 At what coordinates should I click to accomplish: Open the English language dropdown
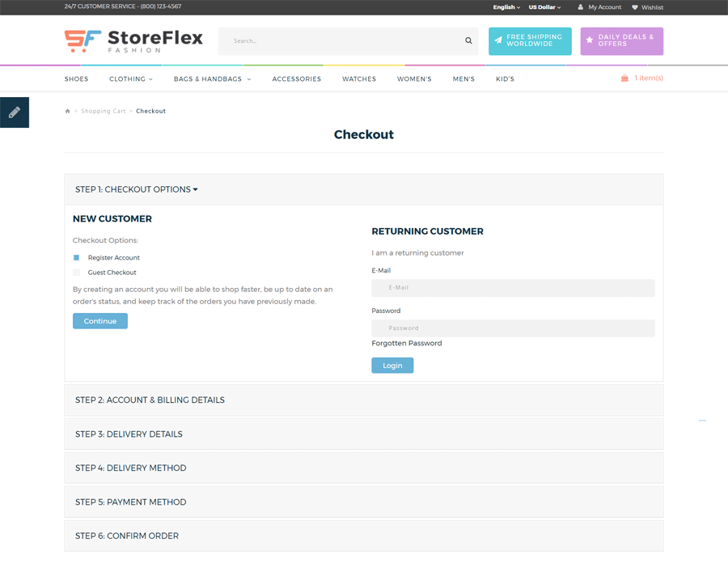[x=506, y=7]
